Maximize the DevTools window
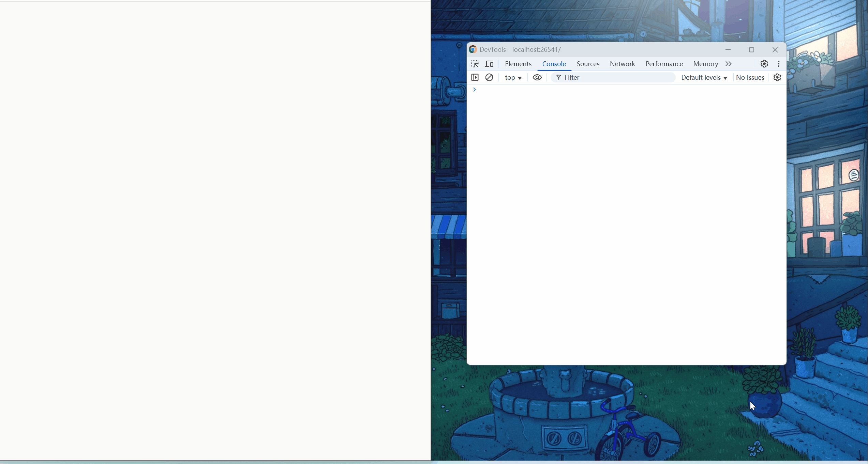The height and width of the screenshot is (464, 868). tap(751, 50)
